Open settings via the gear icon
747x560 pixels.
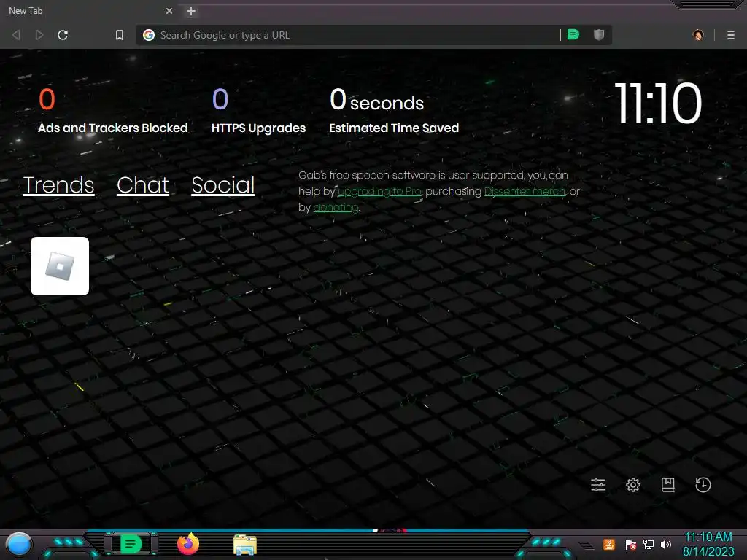click(633, 485)
